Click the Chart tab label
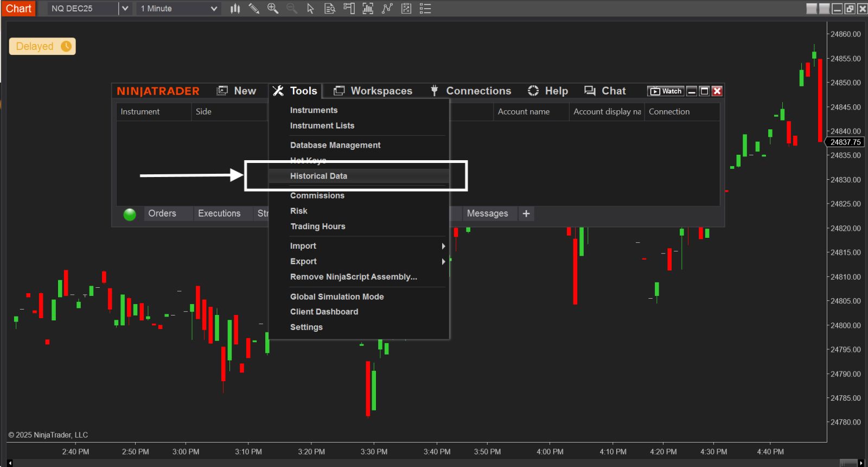Image resolution: width=868 pixels, height=467 pixels. click(x=18, y=9)
